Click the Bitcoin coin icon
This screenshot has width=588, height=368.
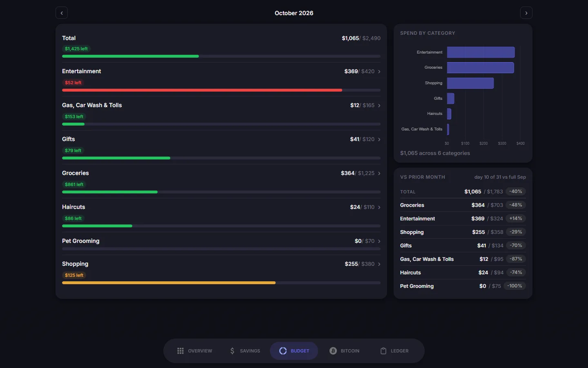pyautogui.click(x=333, y=351)
